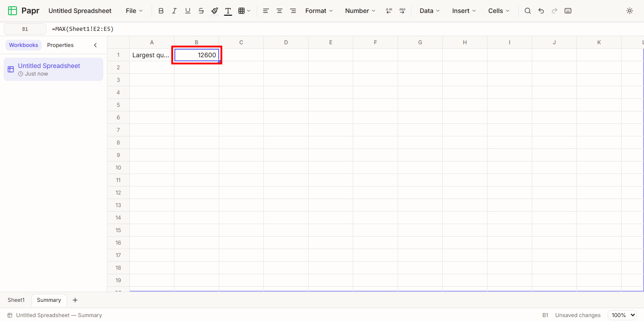Open the borders dropdown
The image size is (644, 322).
coord(244,11)
